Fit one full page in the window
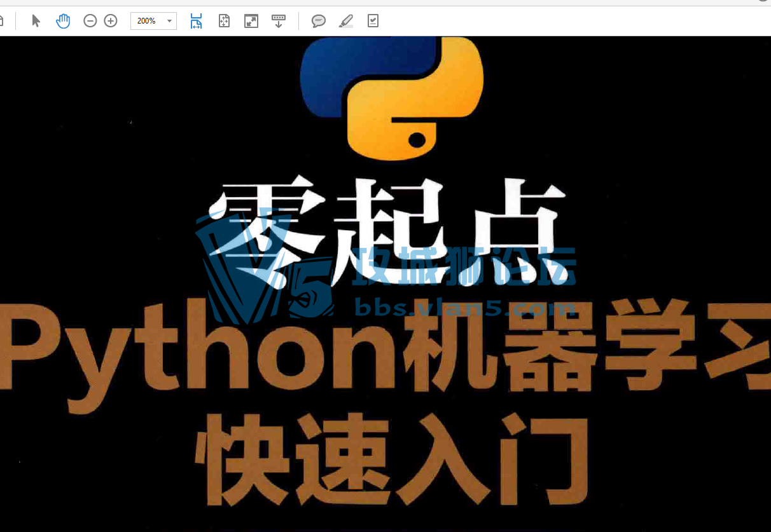This screenshot has height=532, width=771. pyautogui.click(x=224, y=20)
